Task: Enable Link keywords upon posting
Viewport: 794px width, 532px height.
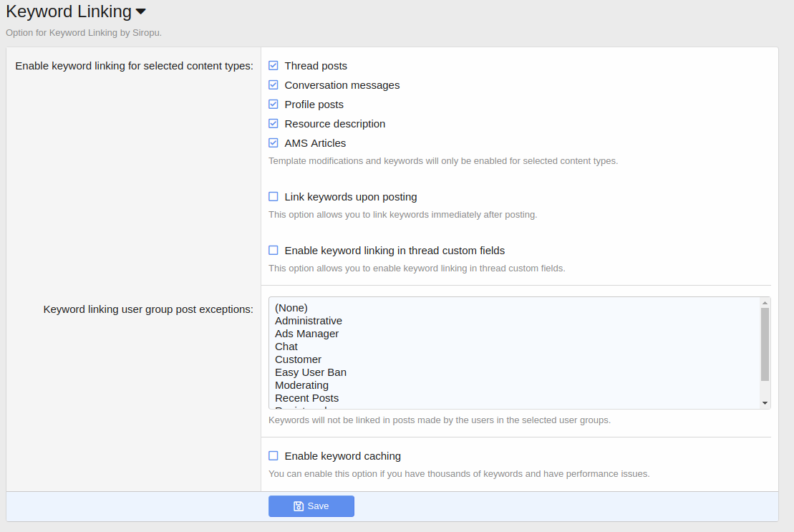Action: coord(273,197)
